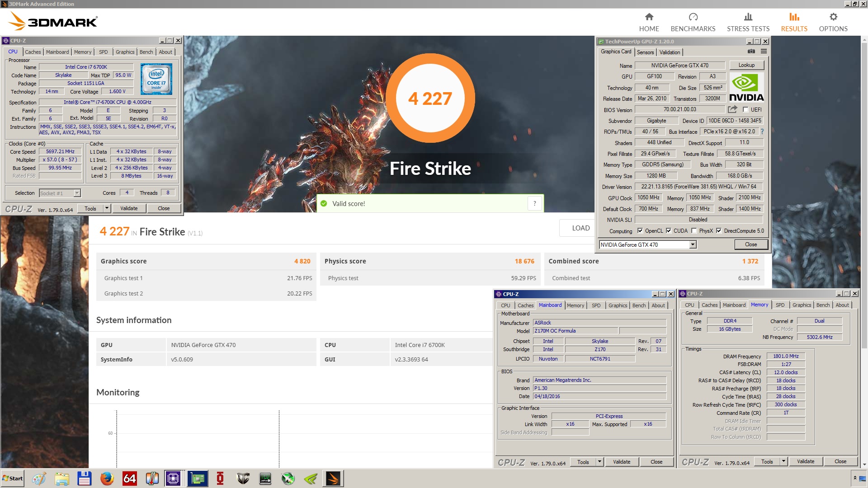The height and width of the screenshot is (488, 868).
Task: Open the shield-shaped app in taskbar
Action: [x=243, y=479]
